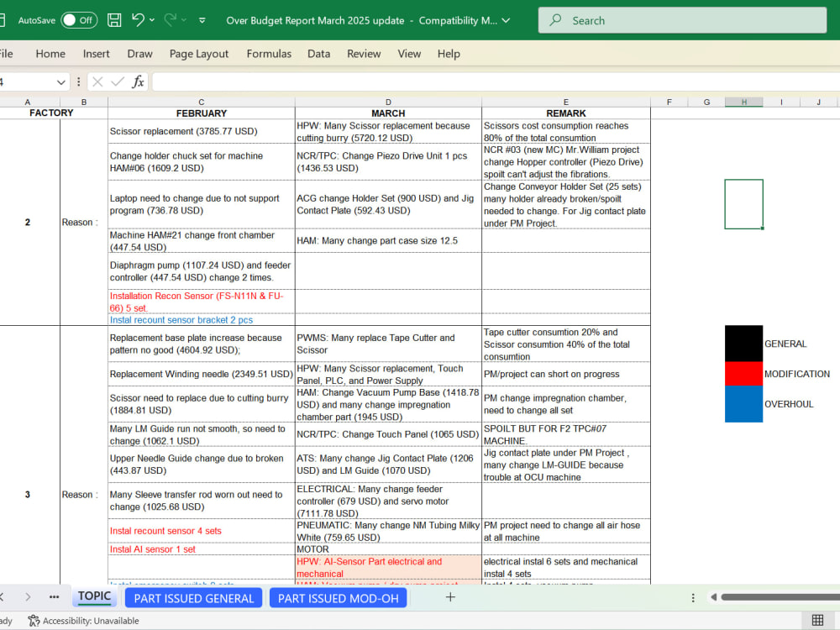Click the horizontal scrollbar thumb
The width and height of the screenshot is (840, 630).
(780, 596)
